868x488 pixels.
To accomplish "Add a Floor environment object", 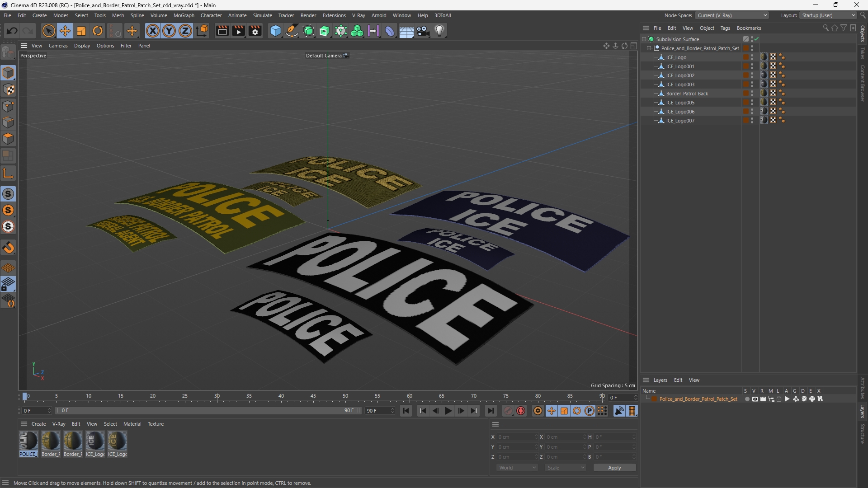I will tap(406, 31).
